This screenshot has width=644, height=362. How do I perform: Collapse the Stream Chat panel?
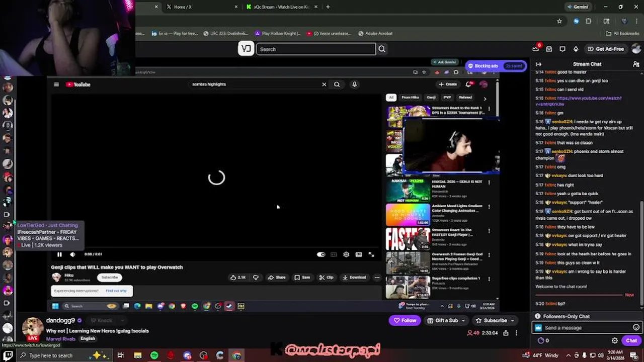(538, 64)
